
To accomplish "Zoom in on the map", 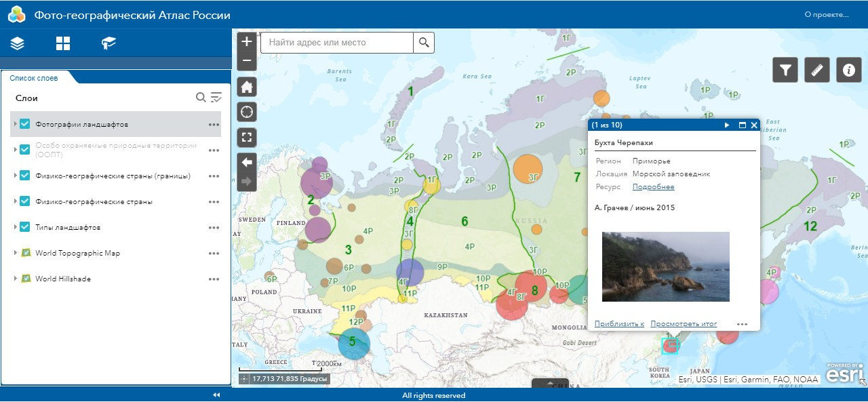I will tap(247, 41).
